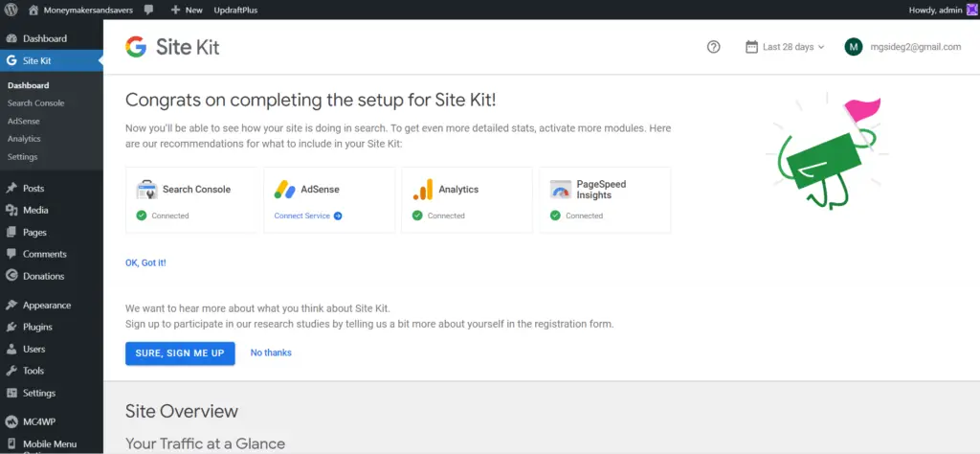Open the Appearance menu item
This screenshot has height=454, width=980.
[x=47, y=306]
